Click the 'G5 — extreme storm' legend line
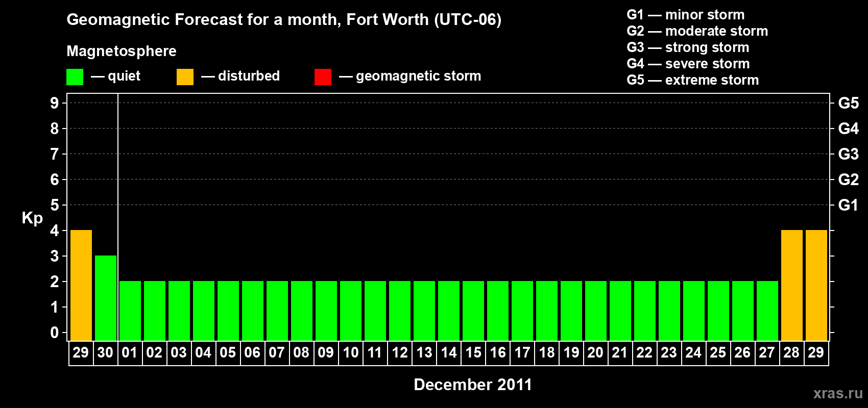 pos(693,80)
